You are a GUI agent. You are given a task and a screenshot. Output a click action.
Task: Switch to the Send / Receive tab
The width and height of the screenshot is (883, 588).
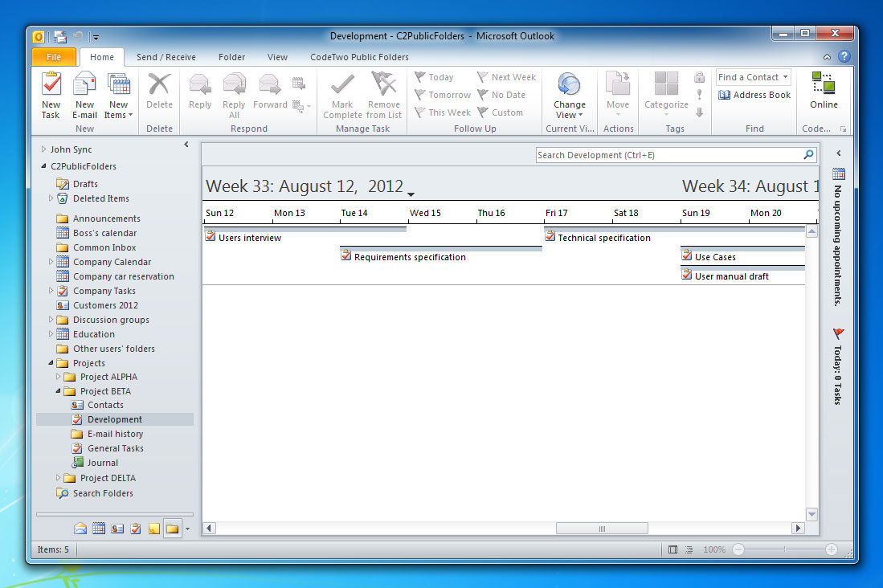pyautogui.click(x=166, y=57)
